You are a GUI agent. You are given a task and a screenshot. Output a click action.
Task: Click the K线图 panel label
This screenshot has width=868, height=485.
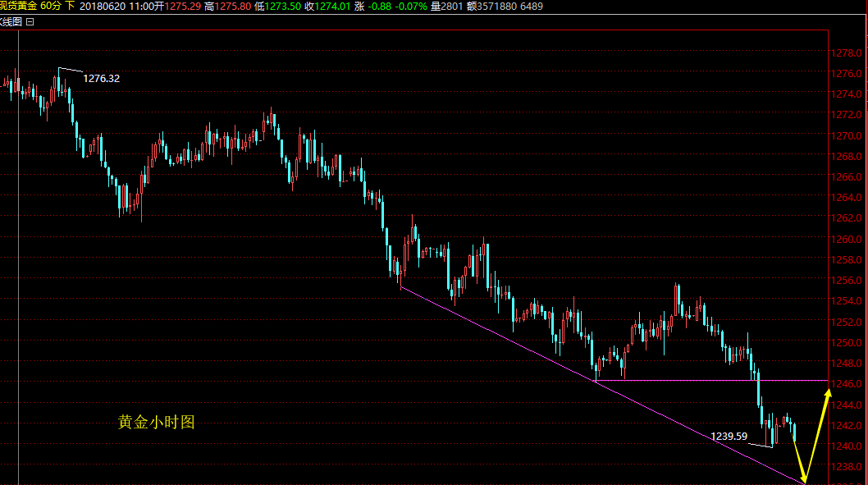click(11, 22)
